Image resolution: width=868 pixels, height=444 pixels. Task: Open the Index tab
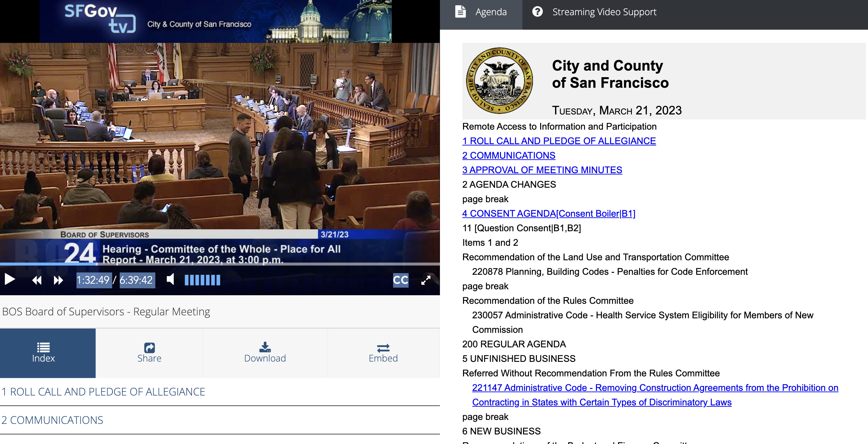(x=48, y=353)
